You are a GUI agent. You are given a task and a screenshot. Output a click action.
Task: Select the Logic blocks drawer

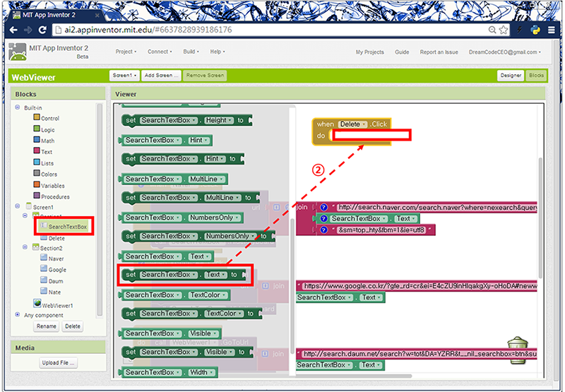click(x=44, y=129)
